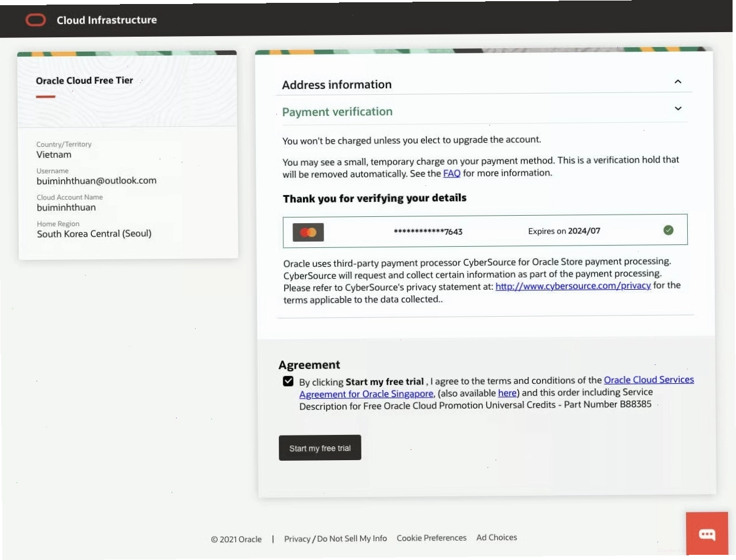Click the Oracle Cloud Free Tier heading
This screenshot has height=560, width=736.
pos(84,80)
